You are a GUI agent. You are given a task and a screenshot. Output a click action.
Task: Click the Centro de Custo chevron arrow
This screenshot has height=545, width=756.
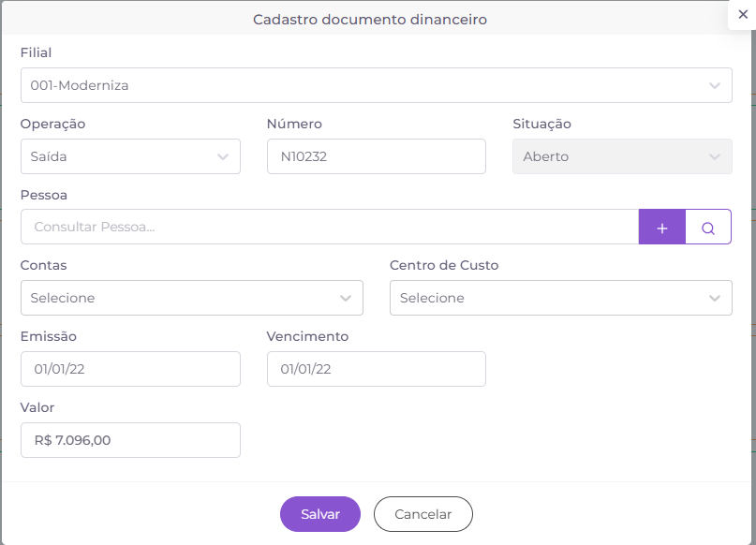coord(715,299)
